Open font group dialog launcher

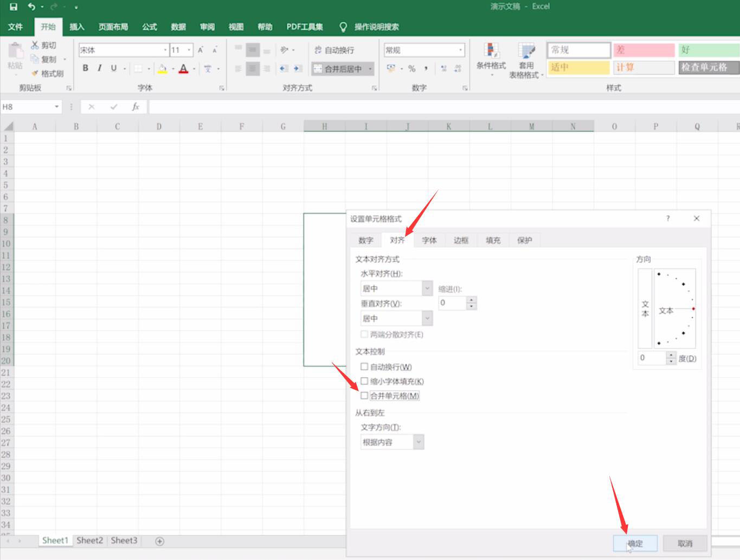coord(222,88)
